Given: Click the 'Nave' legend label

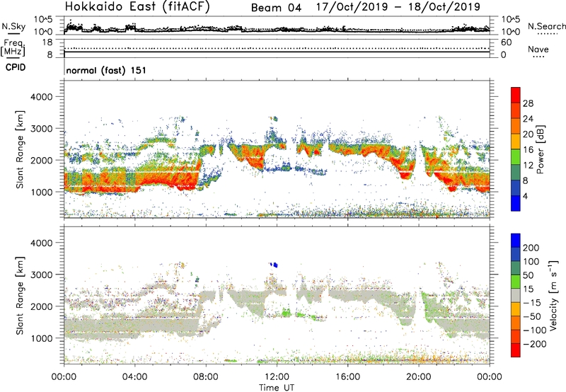Looking at the screenshot, I should click(538, 49).
